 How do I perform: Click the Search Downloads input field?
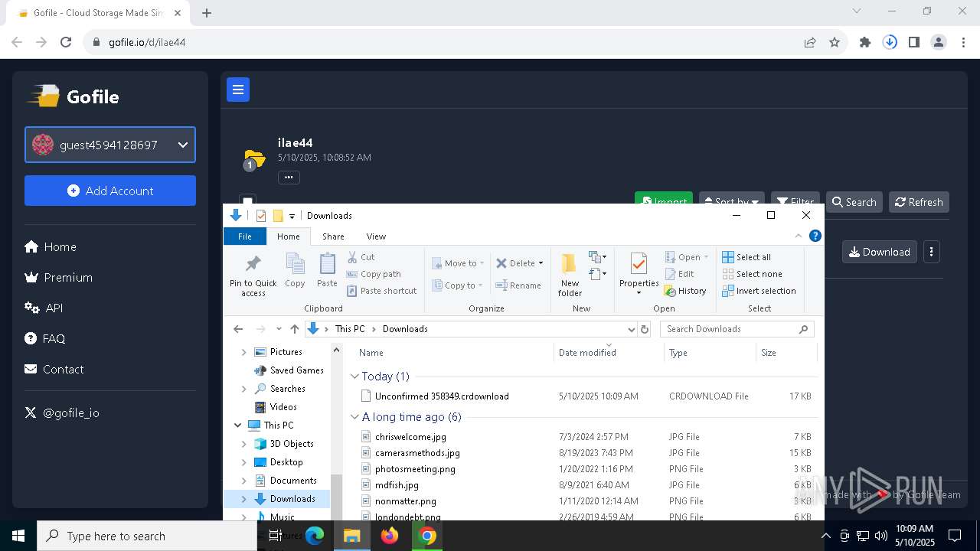(x=737, y=329)
